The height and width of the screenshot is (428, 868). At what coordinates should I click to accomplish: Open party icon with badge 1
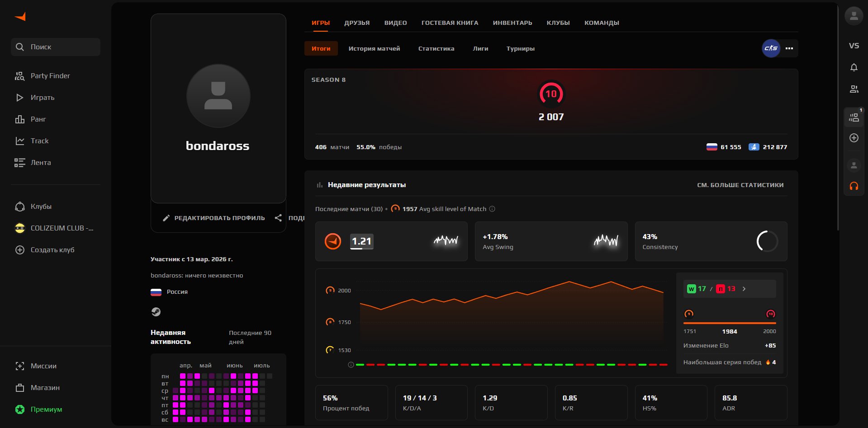tap(854, 118)
